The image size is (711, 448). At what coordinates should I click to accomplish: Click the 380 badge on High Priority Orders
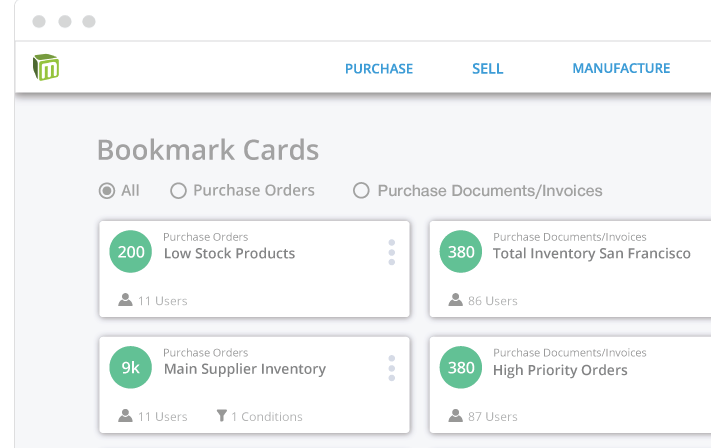click(461, 367)
